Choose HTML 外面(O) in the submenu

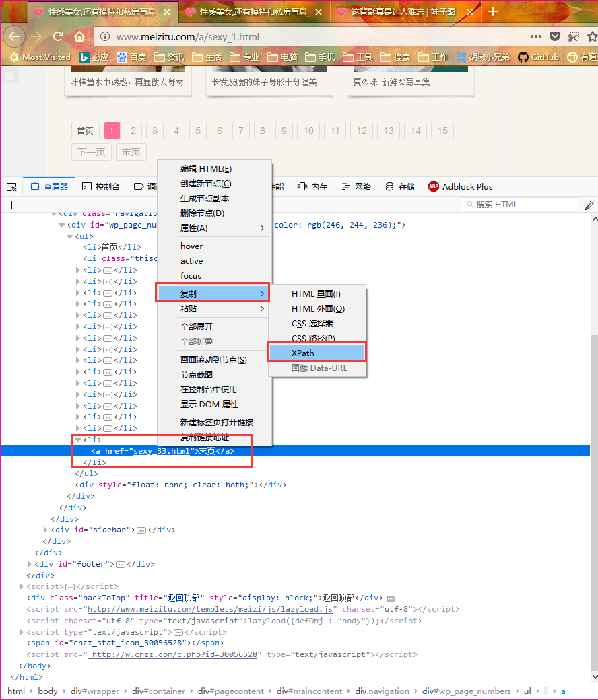click(317, 308)
